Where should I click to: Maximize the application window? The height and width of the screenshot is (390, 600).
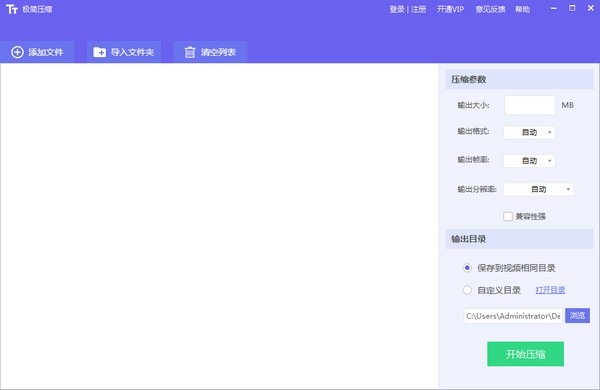click(x=572, y=8)
